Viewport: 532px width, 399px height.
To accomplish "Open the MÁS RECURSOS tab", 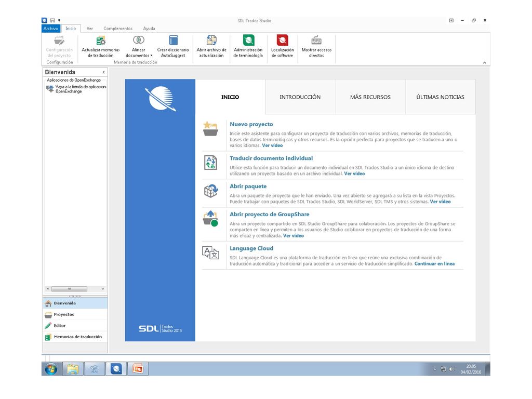I will [x=370, y=97].
